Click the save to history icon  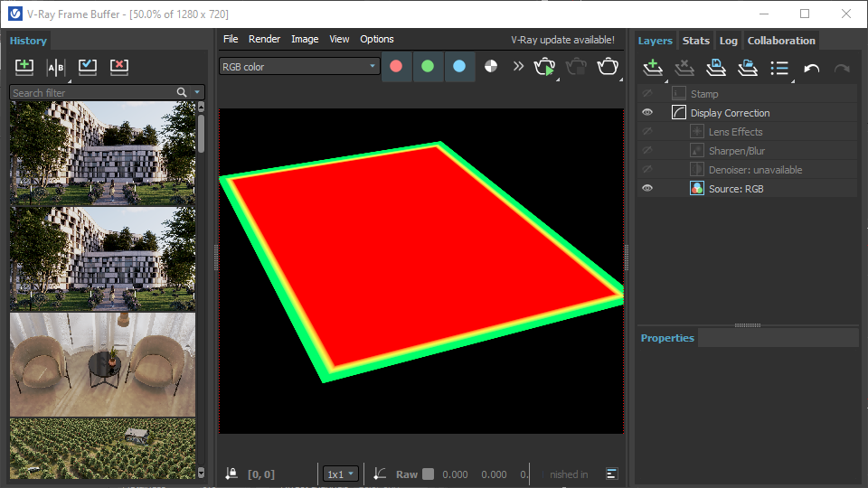(x=24, y=67)
